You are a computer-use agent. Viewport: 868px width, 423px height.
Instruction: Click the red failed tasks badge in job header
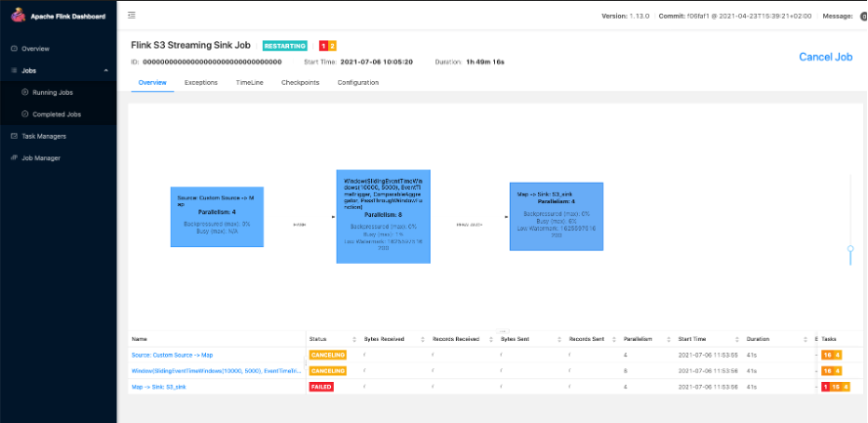[x=324, y=46]
